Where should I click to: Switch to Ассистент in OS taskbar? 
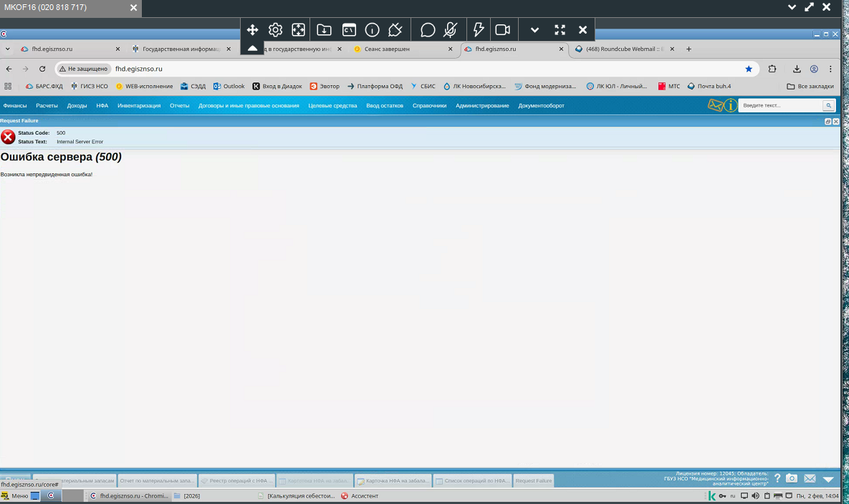[360, 495]
